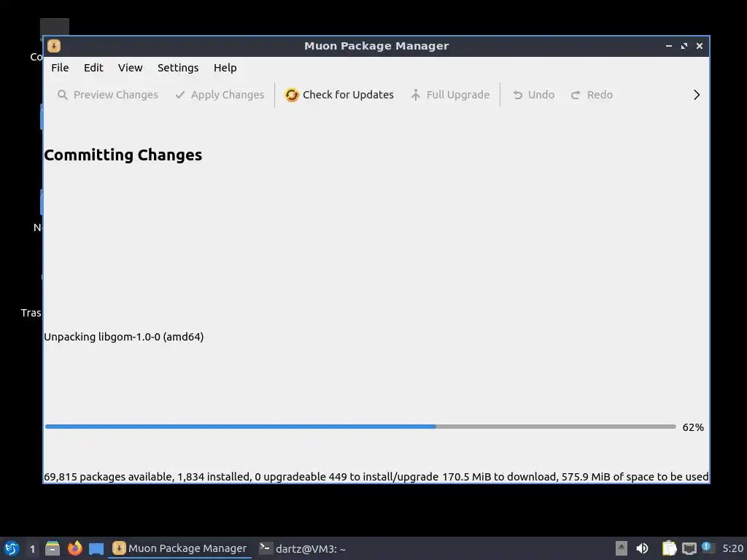Open the network status tray icon

(x=689, y=548)
